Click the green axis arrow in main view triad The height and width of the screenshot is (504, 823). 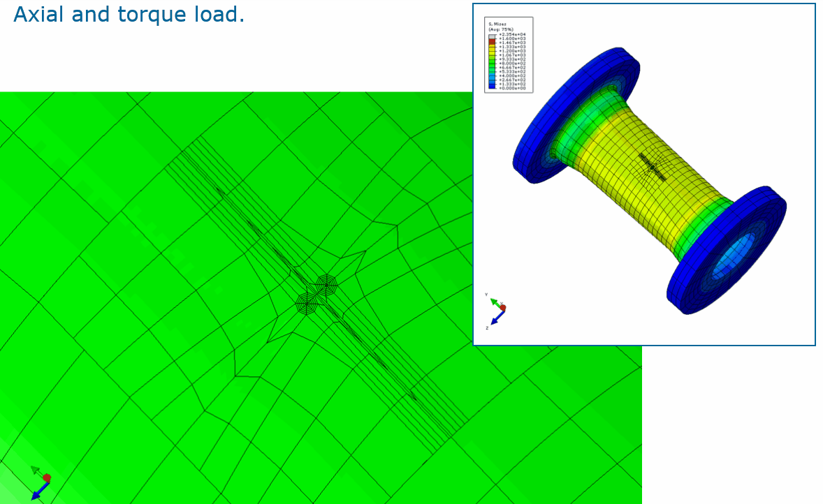(x=36, y=470)
